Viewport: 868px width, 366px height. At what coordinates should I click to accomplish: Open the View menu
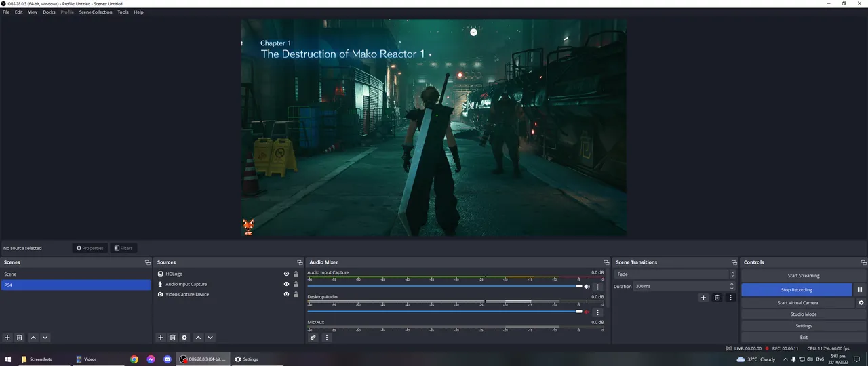(33, 12)
